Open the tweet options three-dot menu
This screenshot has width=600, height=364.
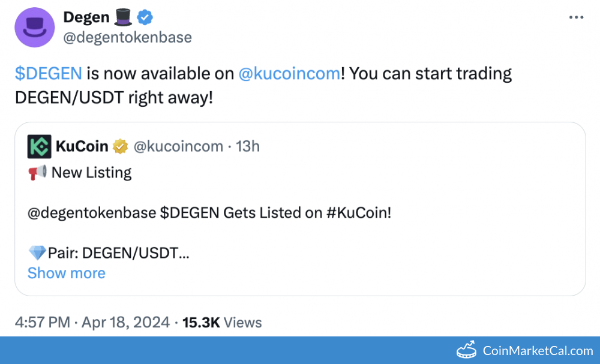pos(575,17)
